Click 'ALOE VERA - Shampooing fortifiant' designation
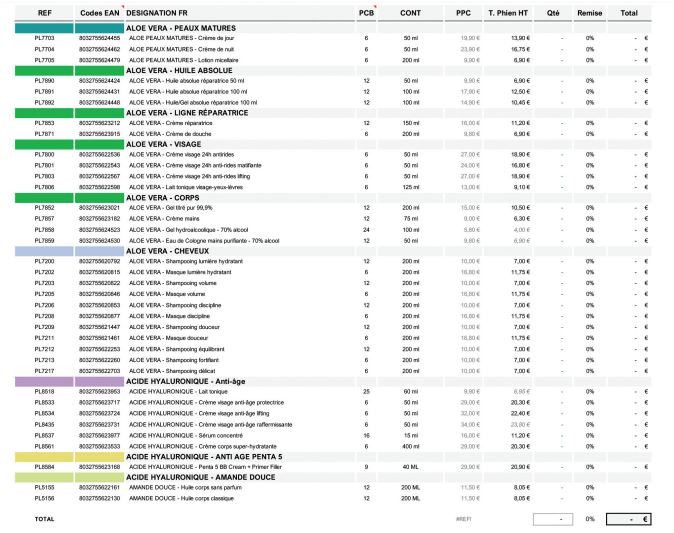Viewport: 674px width, 533px height. pyautogui.click(x=174, y=360)
